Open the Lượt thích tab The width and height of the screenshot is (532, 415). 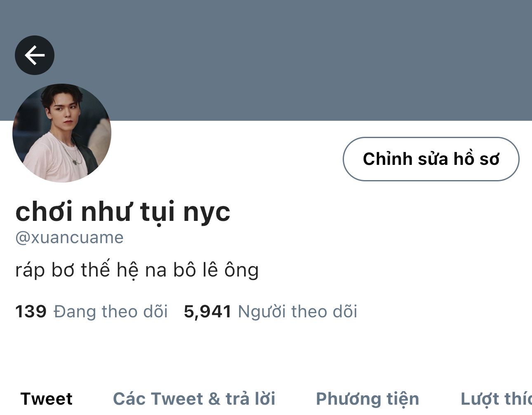496,399
